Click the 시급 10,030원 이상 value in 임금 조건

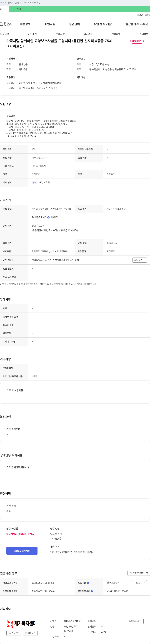[116, 209]
